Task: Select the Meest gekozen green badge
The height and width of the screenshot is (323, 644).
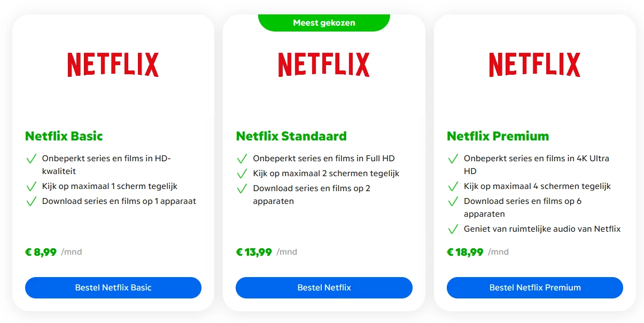Action: [324, 22]
